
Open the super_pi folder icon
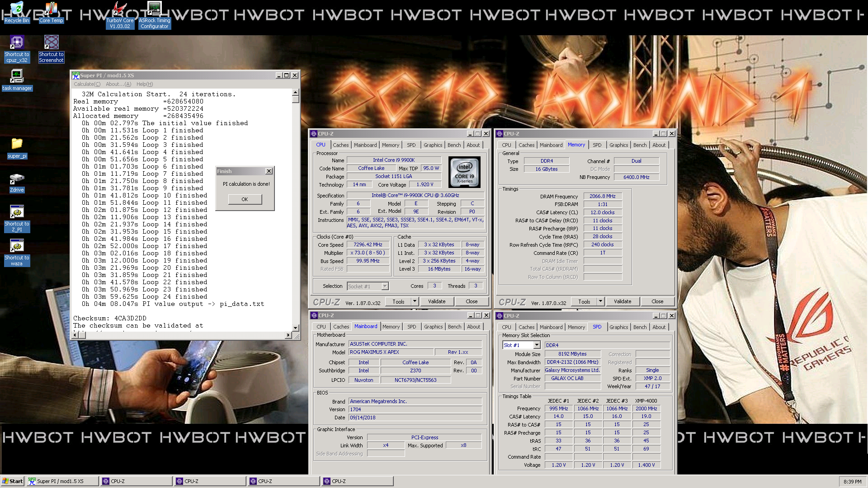coord(17,148)
